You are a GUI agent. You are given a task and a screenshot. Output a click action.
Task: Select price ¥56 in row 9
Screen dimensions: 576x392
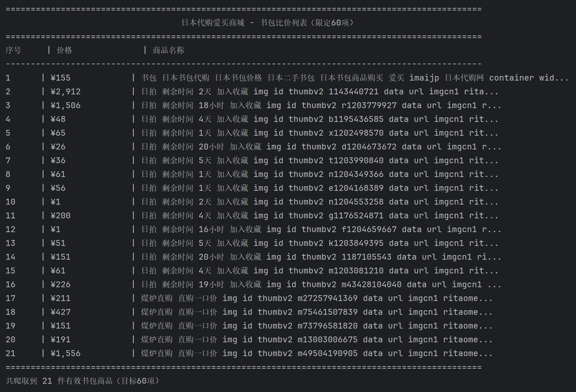point(58,188)
